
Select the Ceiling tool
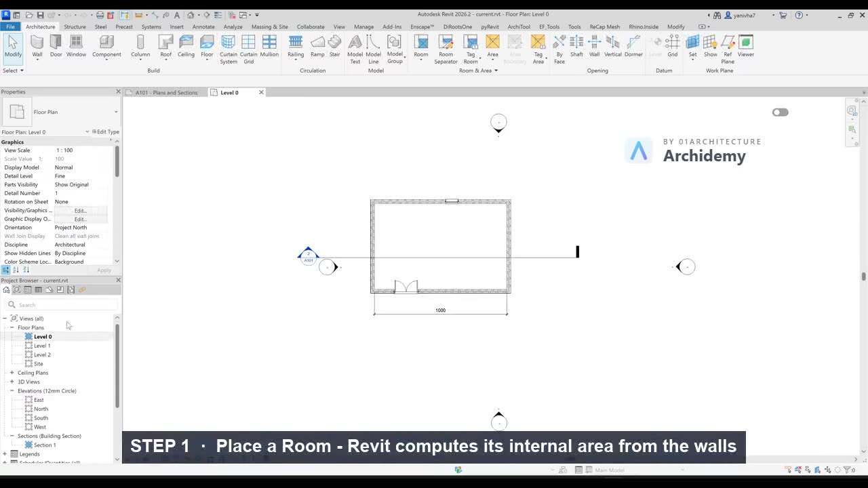186,46
